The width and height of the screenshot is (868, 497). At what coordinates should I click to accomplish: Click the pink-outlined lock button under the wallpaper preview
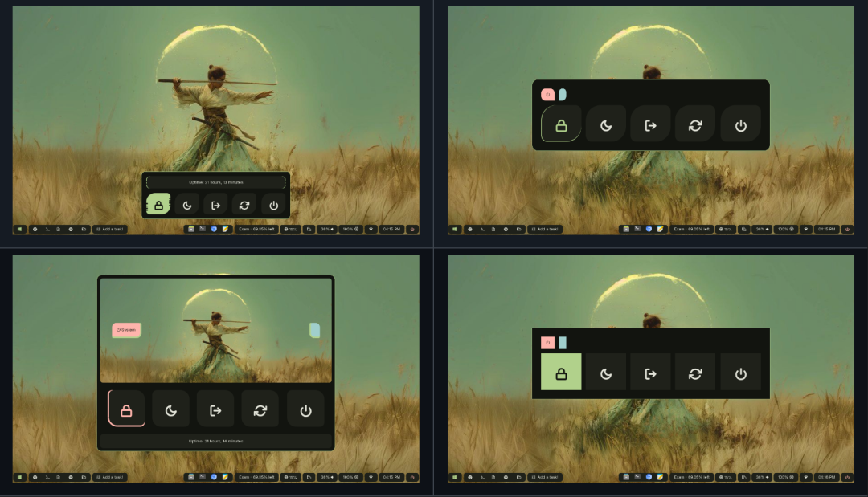[x=126, y=409]
